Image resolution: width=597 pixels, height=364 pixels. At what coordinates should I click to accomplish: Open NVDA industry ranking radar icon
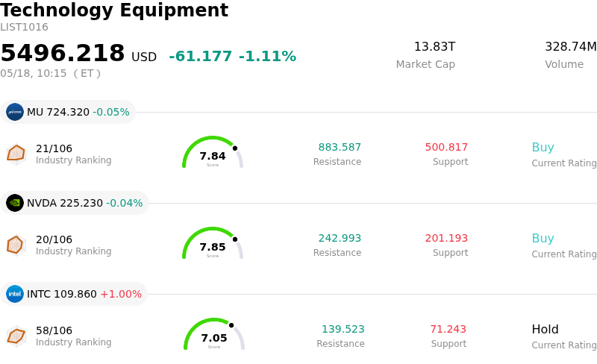pos(16,245)
